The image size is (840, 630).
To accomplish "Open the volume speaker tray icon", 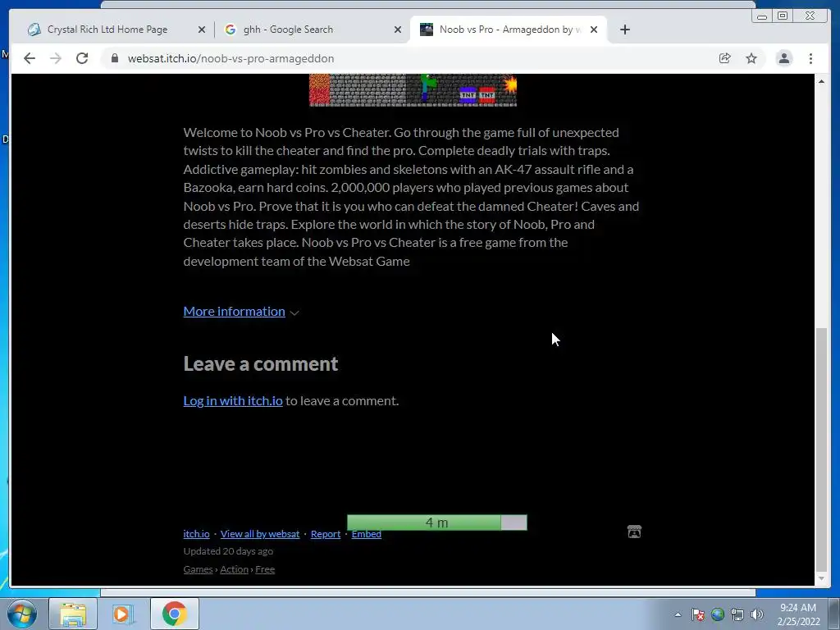I will (757, 614).
